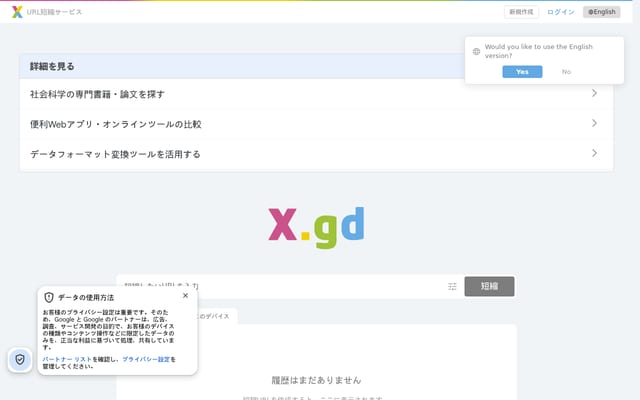Click the large X.gd center logo
The height and width of the screenshot is (400, 640).
point(316,227)
